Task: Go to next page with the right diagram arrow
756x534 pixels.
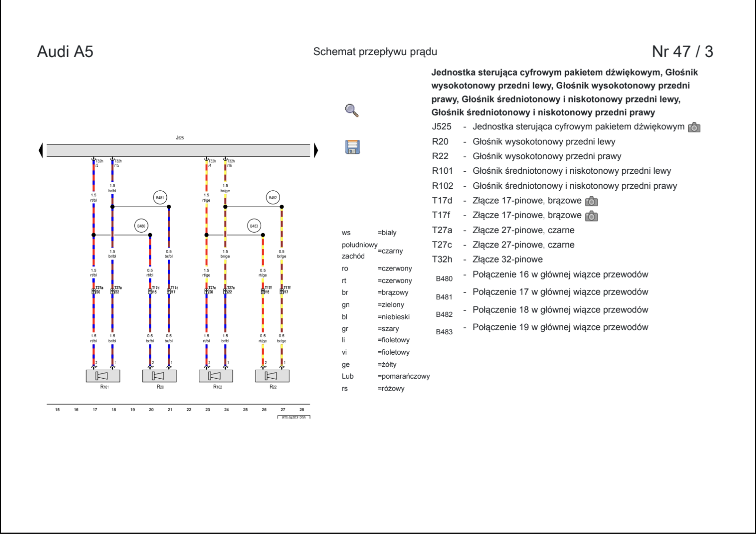Action: click(316, 150)
